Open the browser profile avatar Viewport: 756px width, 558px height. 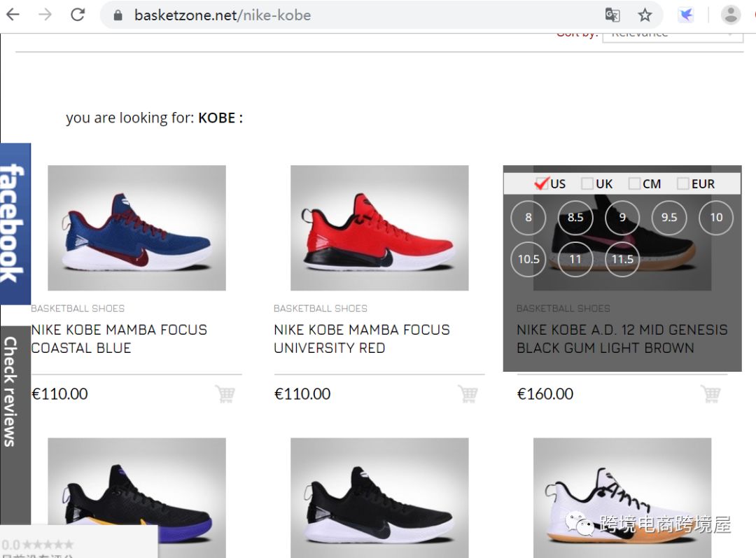[x=730, y=15]
